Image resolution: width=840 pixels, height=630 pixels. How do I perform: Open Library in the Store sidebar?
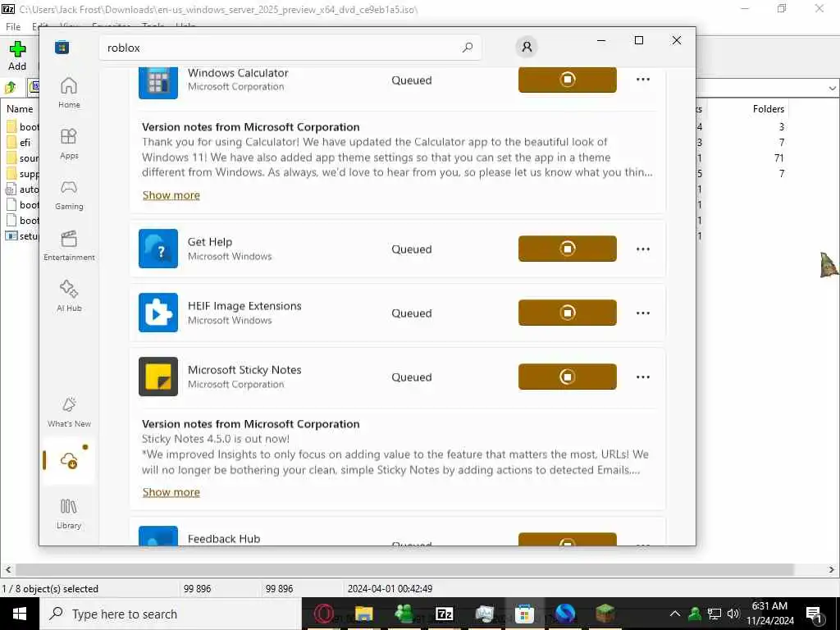[x=69, y=514]
